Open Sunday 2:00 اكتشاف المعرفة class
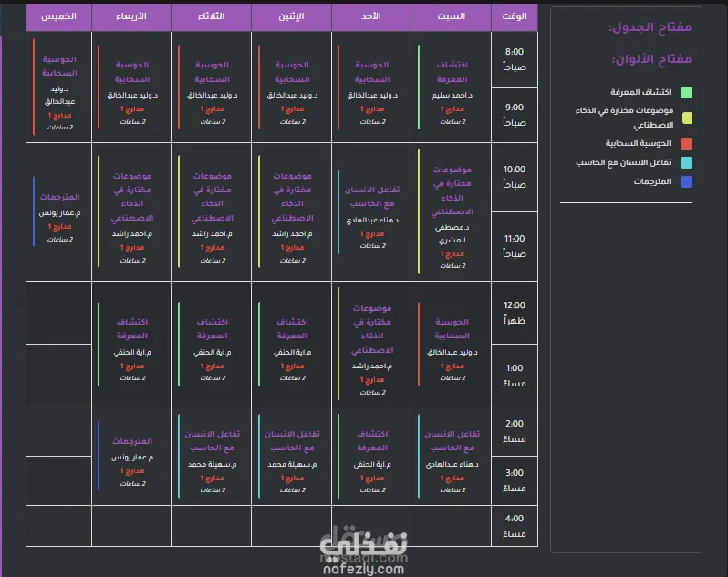Viewport: 728px width, 577px height. click(371, 457)
